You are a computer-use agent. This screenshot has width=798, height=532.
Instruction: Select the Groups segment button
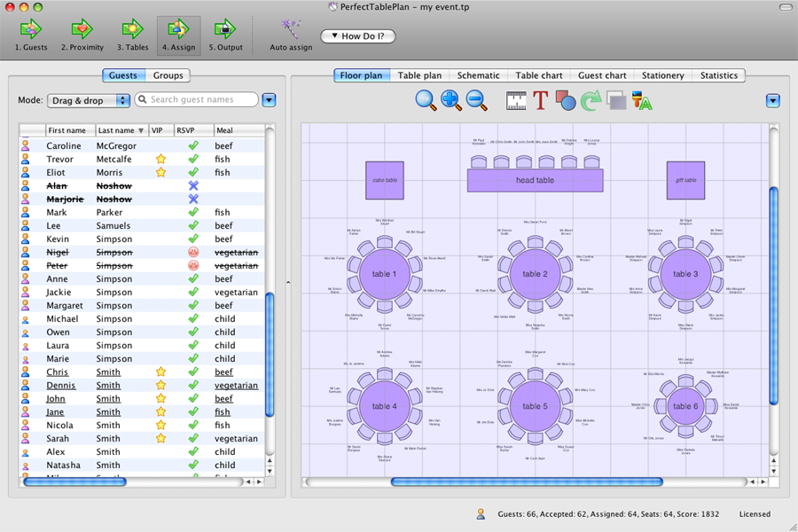pyautogui.click(x=168, y=75)
